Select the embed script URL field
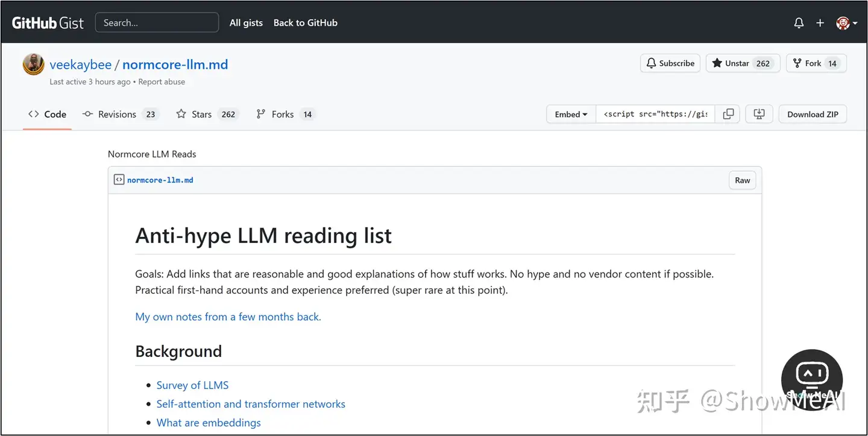This screenshot has height=436, width=868. (655, 114)
